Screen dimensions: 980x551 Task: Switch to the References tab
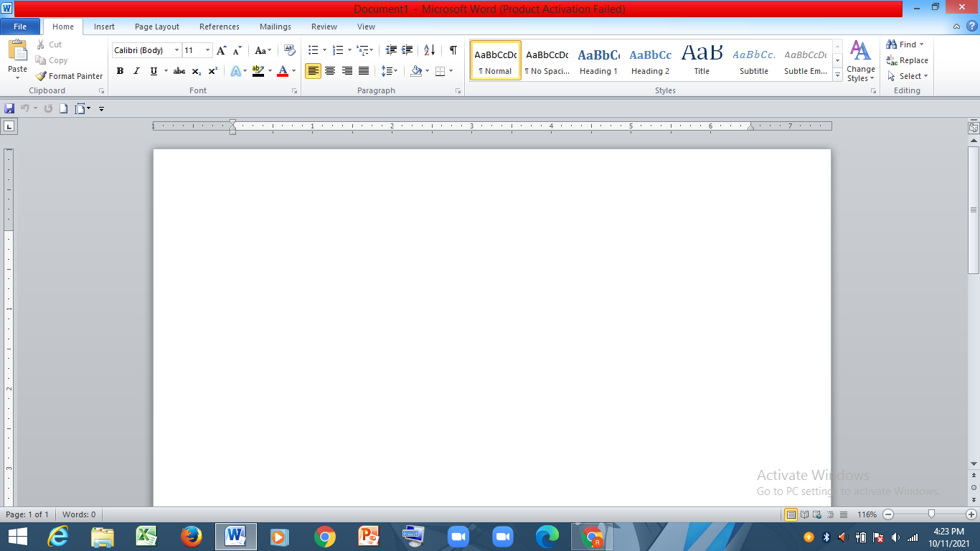tap(220, 27)
